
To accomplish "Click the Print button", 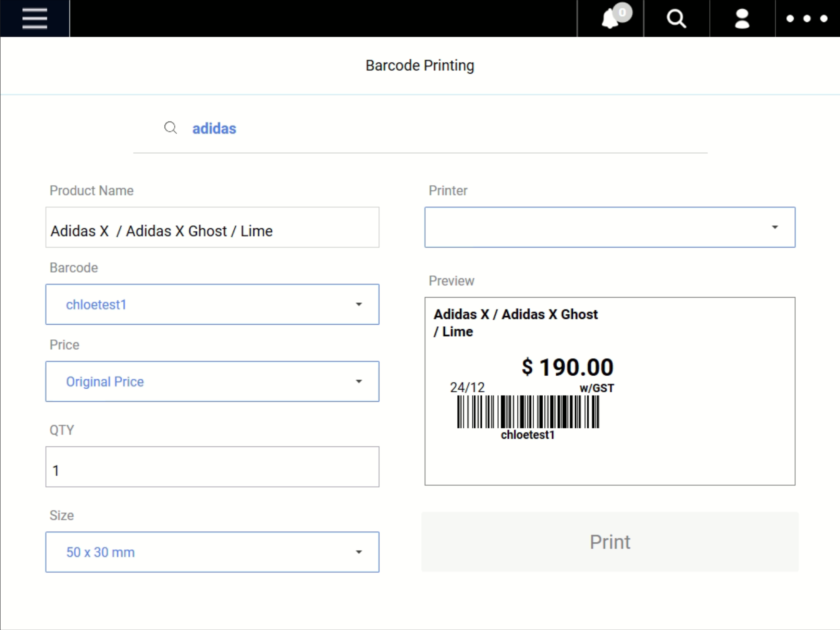I will pos(610,542).
